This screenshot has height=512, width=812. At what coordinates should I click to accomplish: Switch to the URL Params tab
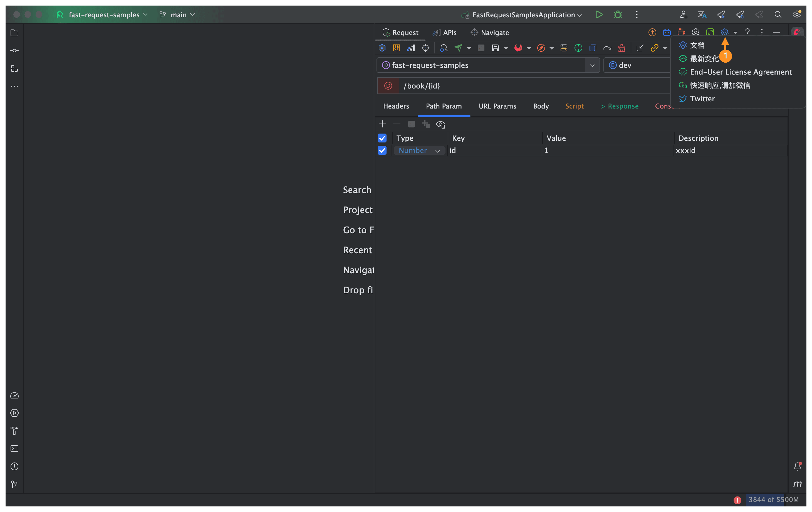click(497, 106)
